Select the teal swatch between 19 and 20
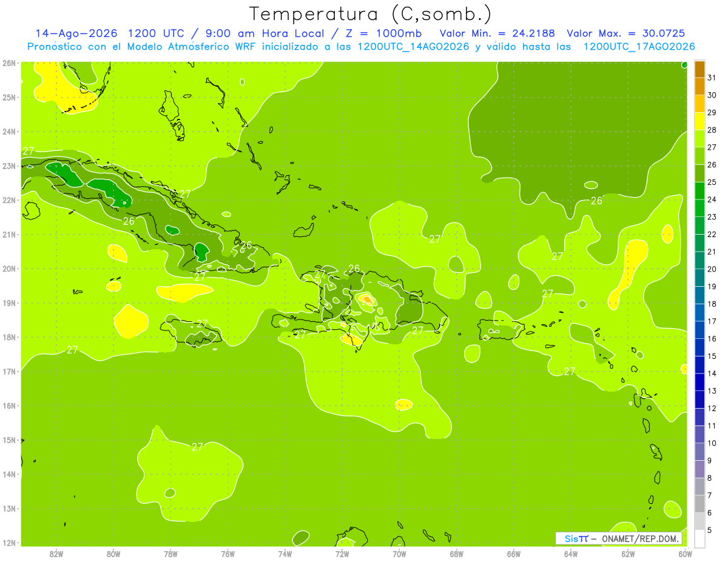This screenshot has width=728, height=562. pyautogui.click(x=699, y=278)
